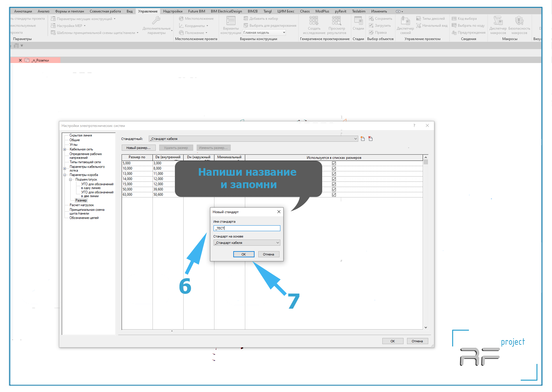
Task: Toggle the checkbox in the 50,000 row
Action: pos(334,189)
